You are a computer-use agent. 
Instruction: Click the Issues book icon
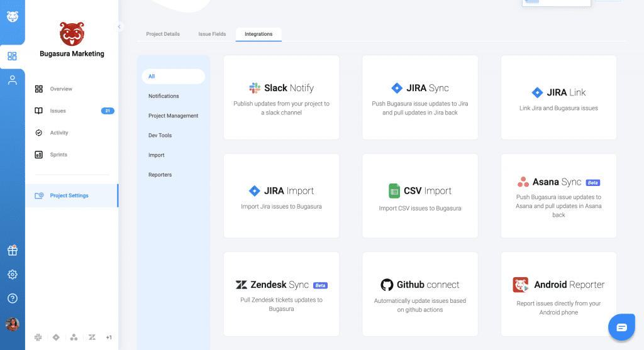tap(38, 111)
